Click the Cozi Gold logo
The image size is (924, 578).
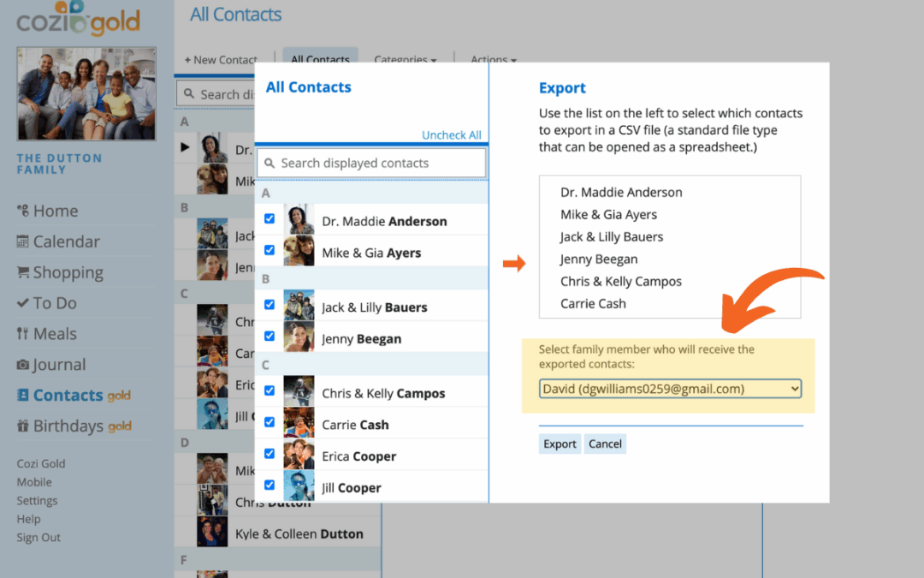point(78,18)
